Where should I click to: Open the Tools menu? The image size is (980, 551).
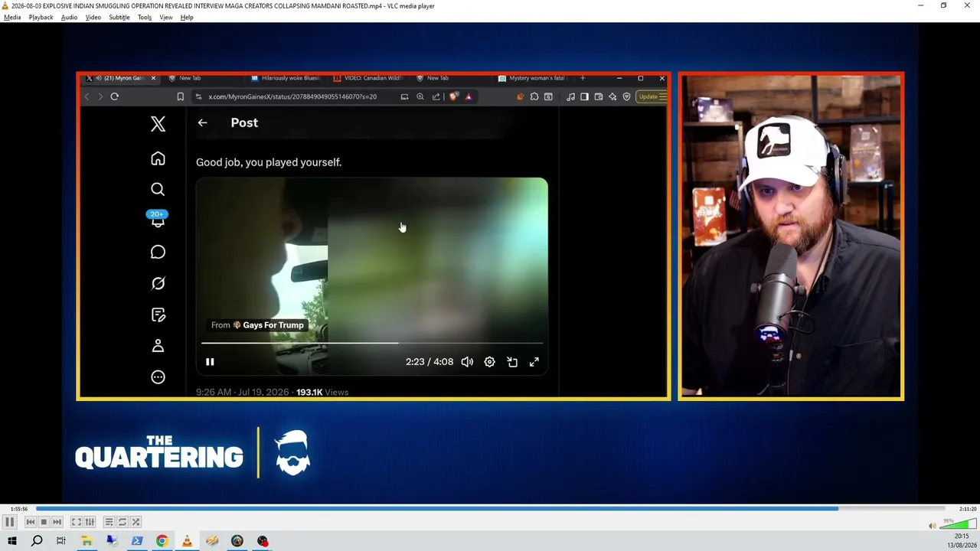[145, 17]
